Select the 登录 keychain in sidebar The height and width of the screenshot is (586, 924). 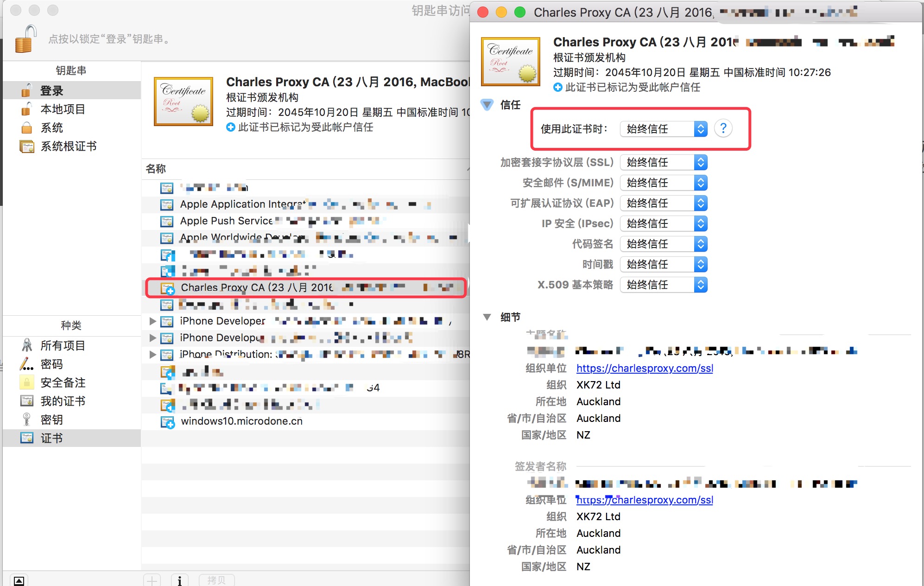[x=72, y=90]
